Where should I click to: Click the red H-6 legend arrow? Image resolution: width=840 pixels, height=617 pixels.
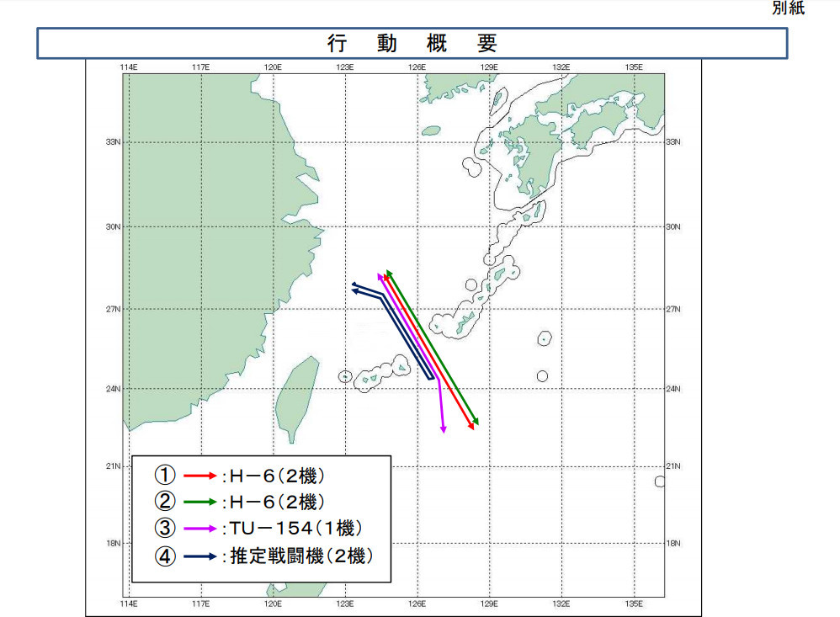(x=199, y=476)
